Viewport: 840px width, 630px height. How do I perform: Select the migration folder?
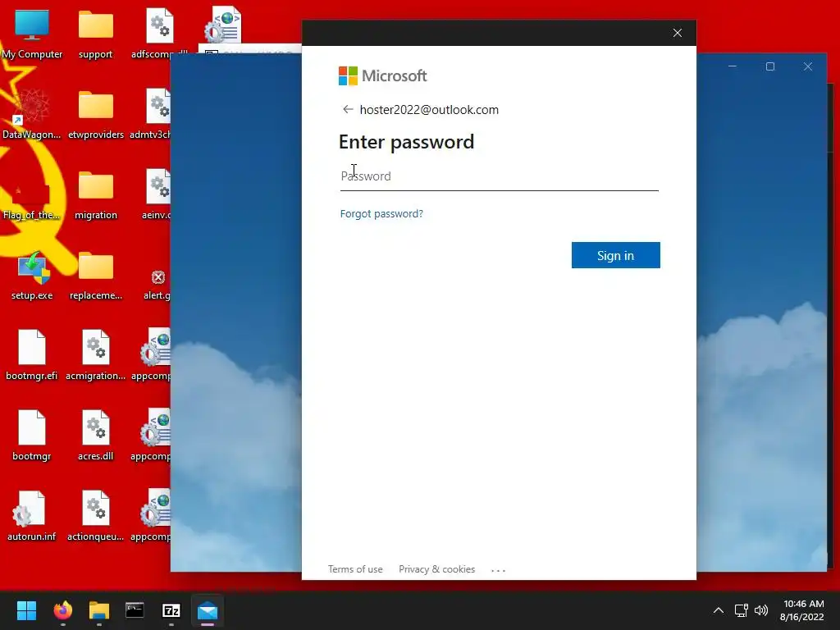[x=95, y=195]
